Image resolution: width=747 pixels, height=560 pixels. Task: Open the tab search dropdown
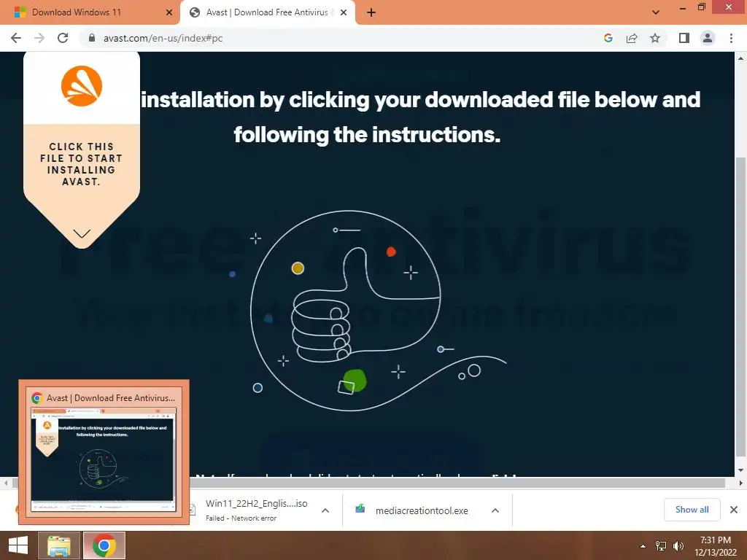(656, 12)
